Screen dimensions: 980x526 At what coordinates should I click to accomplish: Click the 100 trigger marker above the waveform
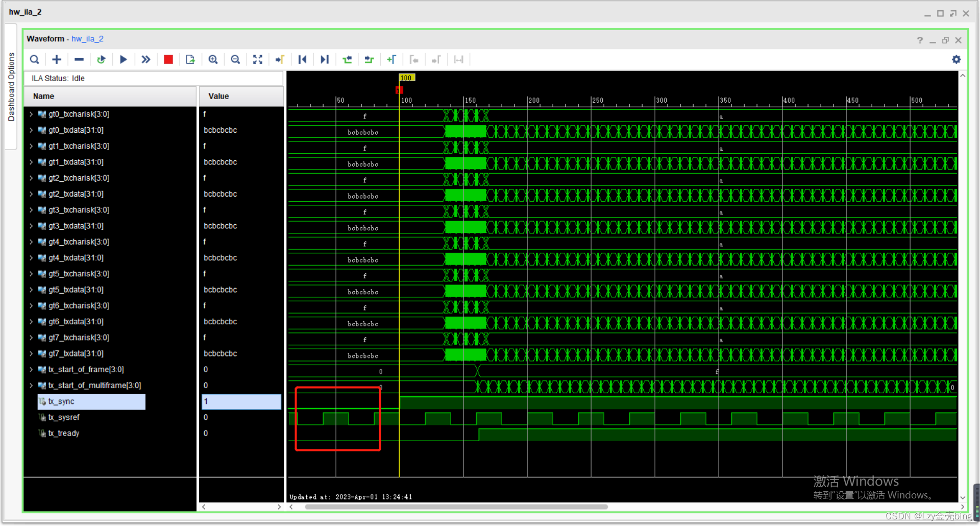pos(406,78)
